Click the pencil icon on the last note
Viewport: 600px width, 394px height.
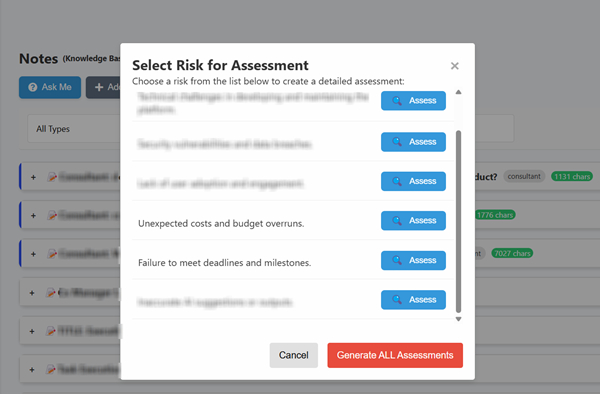tap(51, 370)
